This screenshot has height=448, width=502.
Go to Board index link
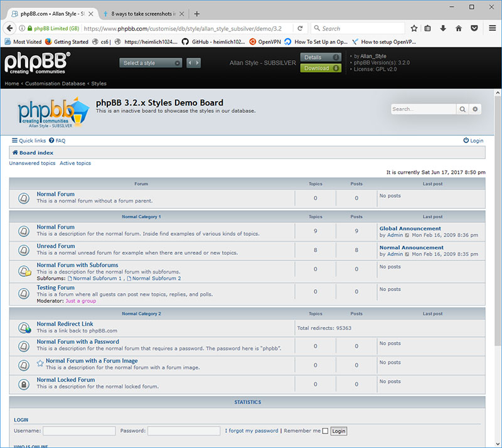coord(33,152)
